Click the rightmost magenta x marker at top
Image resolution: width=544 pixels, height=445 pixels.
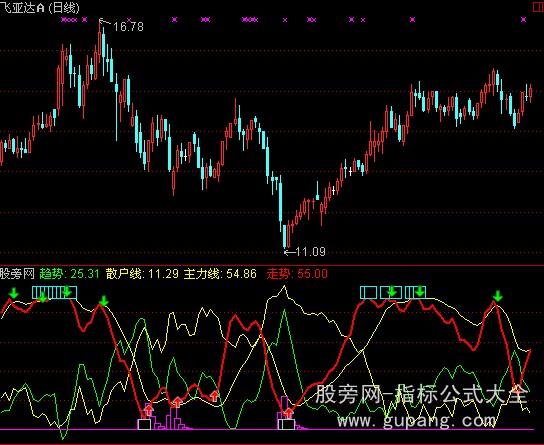coord(524,20)
